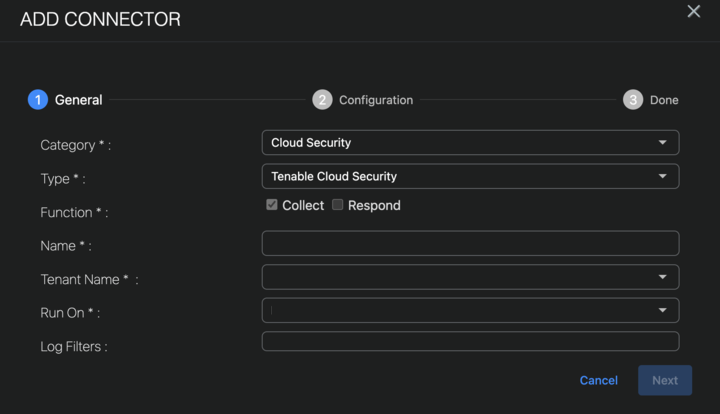720x414 pixels.
Task: Select the Done step label
Action: 664,100
